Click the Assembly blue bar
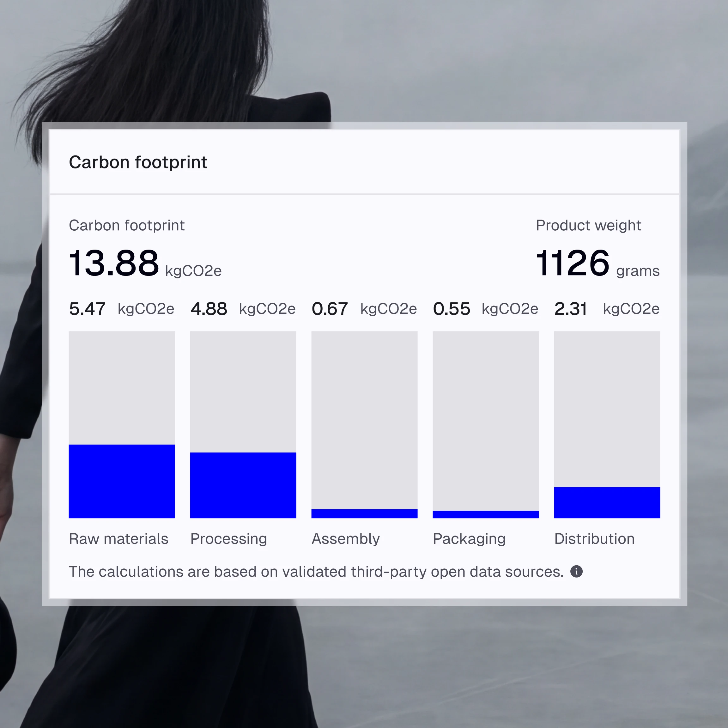 point(364,513)
